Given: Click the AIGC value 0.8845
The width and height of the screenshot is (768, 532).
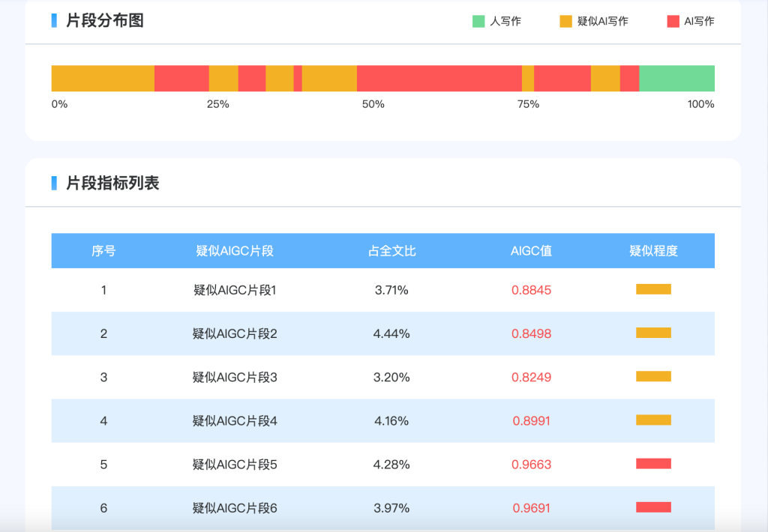Looking at the screenshot, I should [531, 290].
